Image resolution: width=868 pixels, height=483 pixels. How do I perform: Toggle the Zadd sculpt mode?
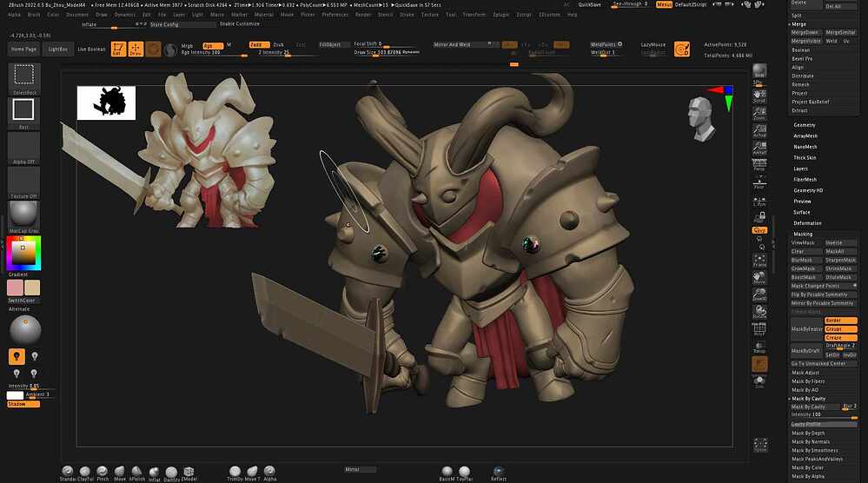tap(259, 45)
